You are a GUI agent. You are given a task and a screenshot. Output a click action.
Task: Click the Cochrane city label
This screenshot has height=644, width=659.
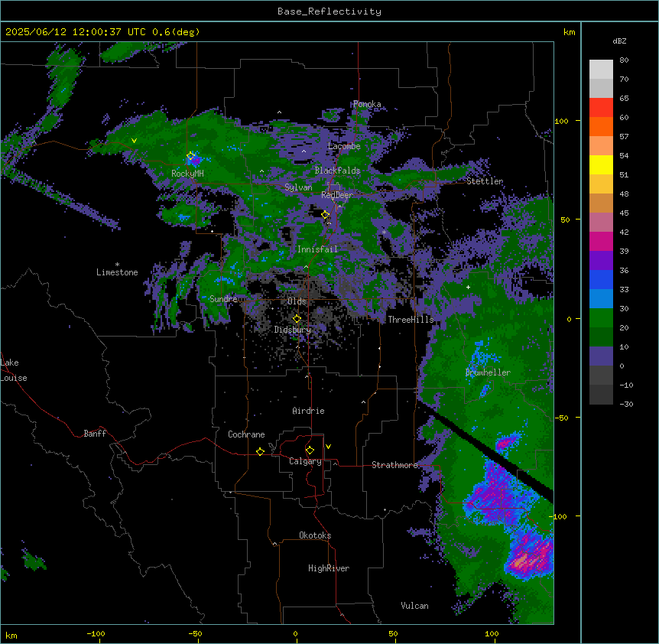[x=246, y=434]
